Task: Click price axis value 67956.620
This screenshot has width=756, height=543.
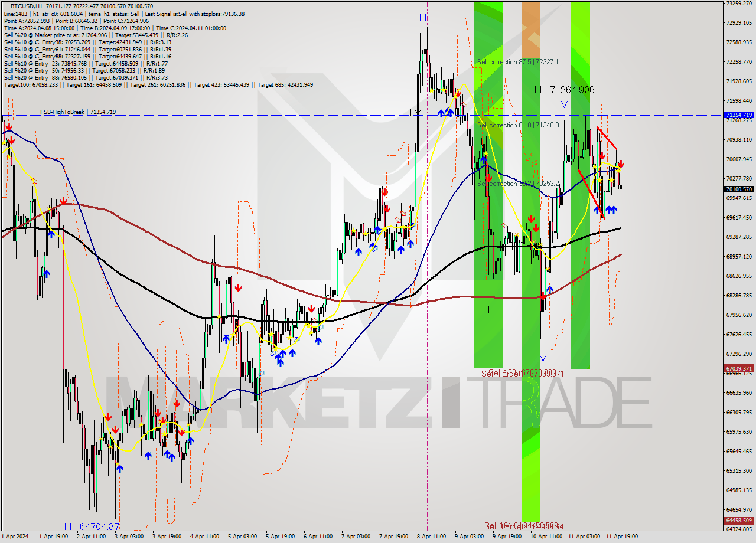Action: pos(739,315)
